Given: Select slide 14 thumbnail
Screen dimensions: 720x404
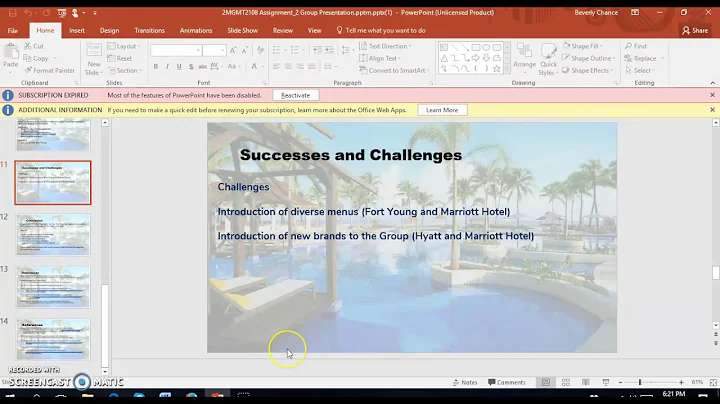Looking at the screenshot, I should coord(53,339).
